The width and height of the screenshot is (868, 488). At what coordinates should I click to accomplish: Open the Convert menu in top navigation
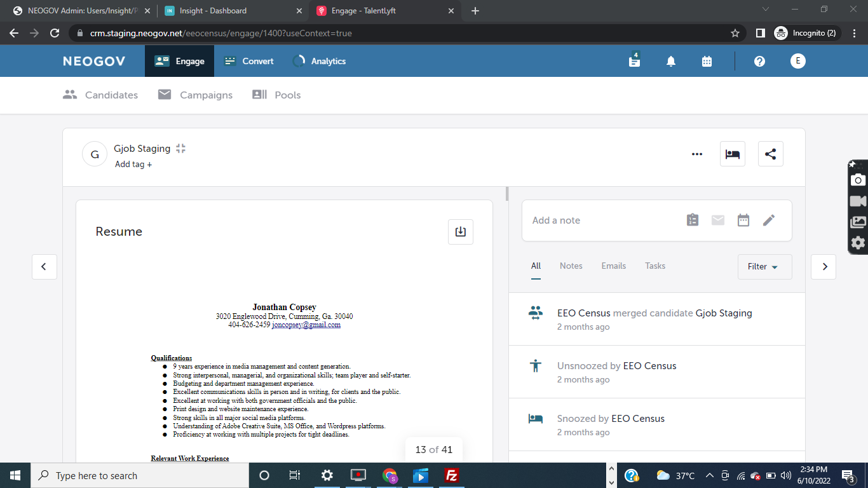[x=248, y=62]
